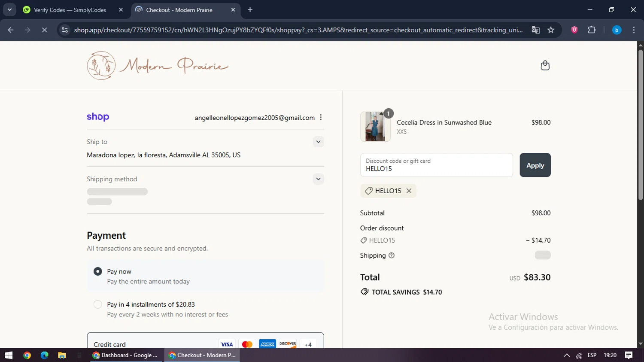This screenshot has width=644, height=362.
Task: Go back to previous page
Action: pyautogui.click(x=11, y=30)
